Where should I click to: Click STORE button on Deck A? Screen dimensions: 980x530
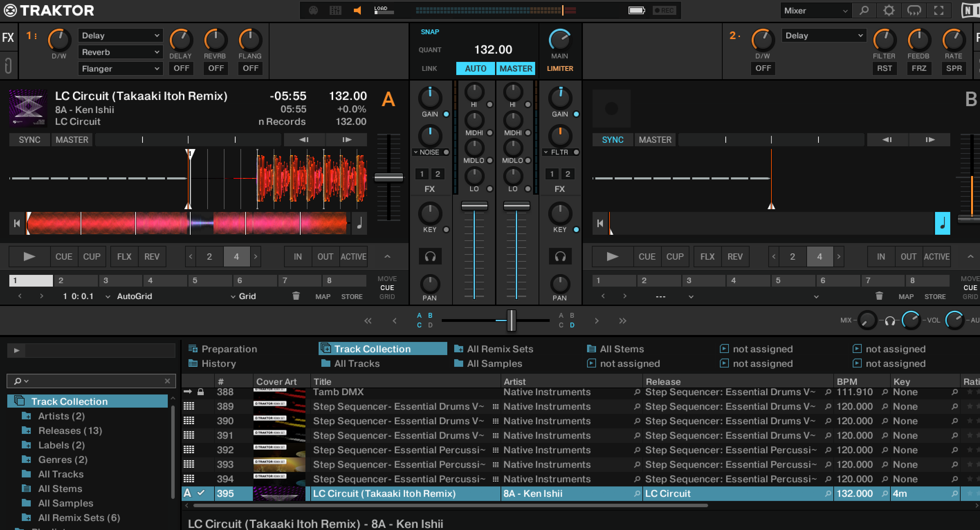click(x=352, y=297)
